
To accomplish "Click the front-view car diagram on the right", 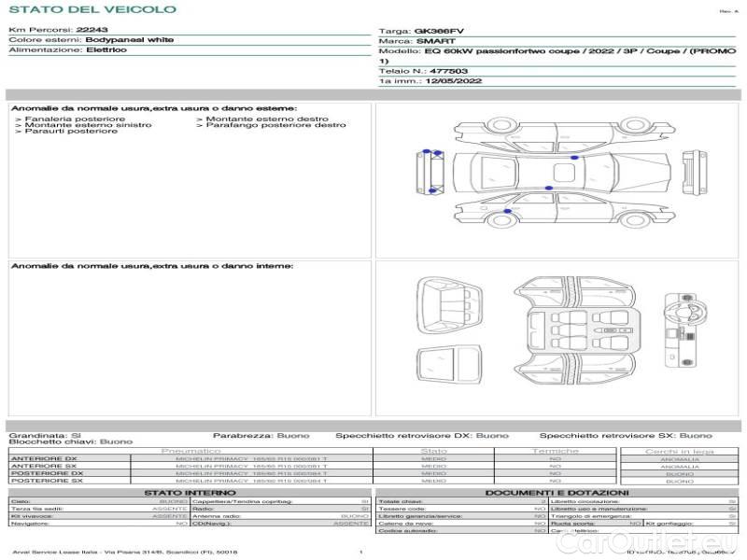I will pos(690,171).
